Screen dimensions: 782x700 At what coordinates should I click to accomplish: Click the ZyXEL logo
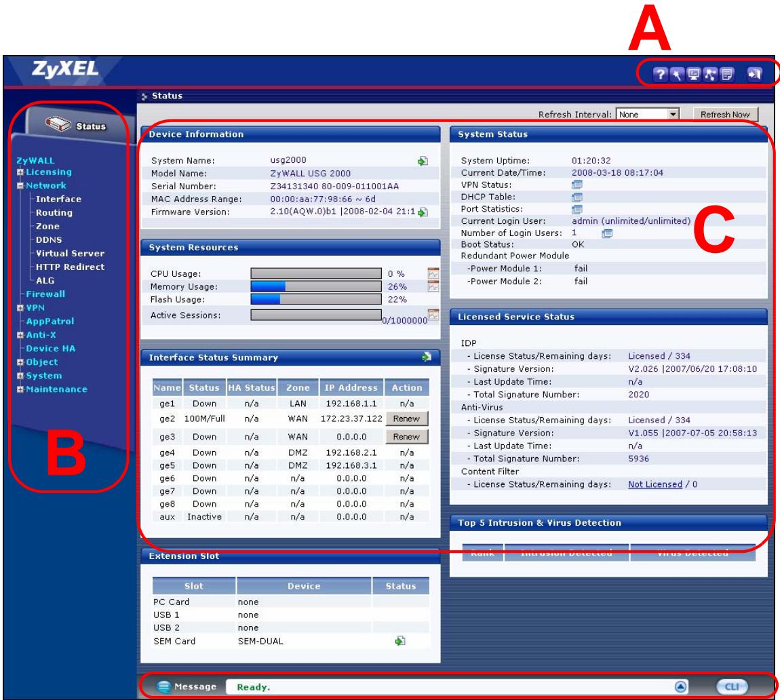coord(65,69)
